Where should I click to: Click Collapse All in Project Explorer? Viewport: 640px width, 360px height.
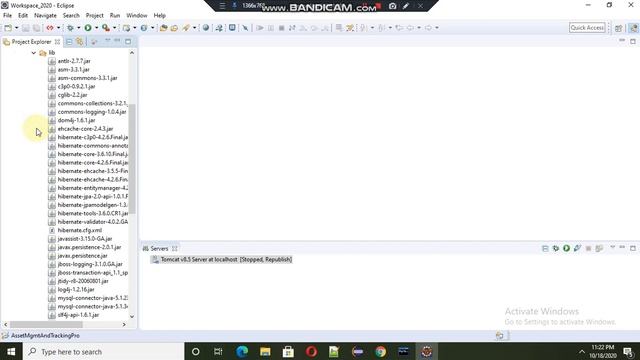click(x=69, y=42)
